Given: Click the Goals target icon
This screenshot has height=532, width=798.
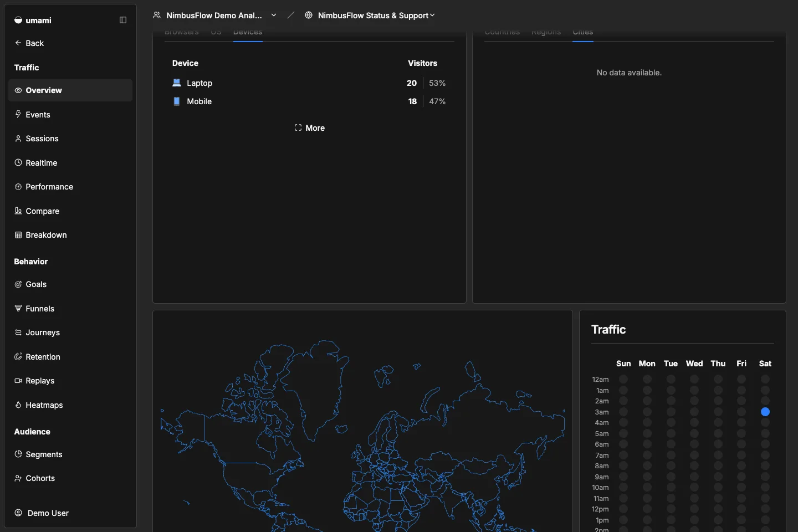Looking at the screenshot, I should coord(18,284).
